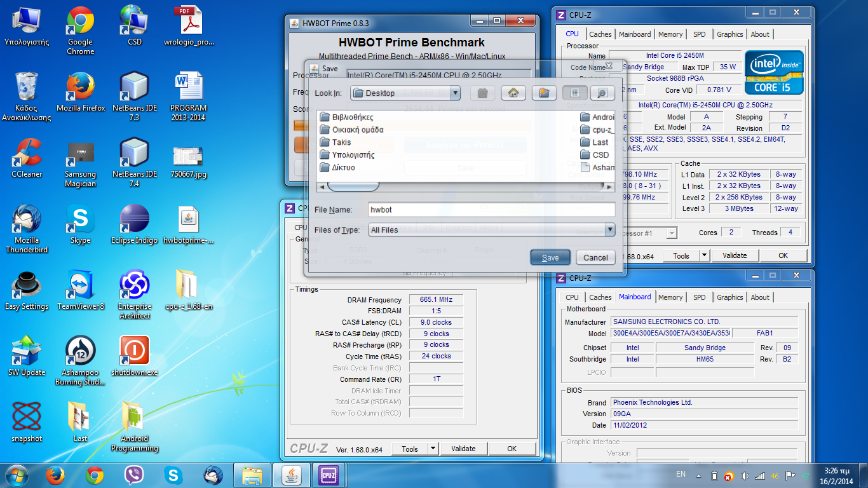Image resolution: width=868 pixels, height=488 pixels.
Task: Open Google Chrome desktop icon
Action: [x=81, y=30]
